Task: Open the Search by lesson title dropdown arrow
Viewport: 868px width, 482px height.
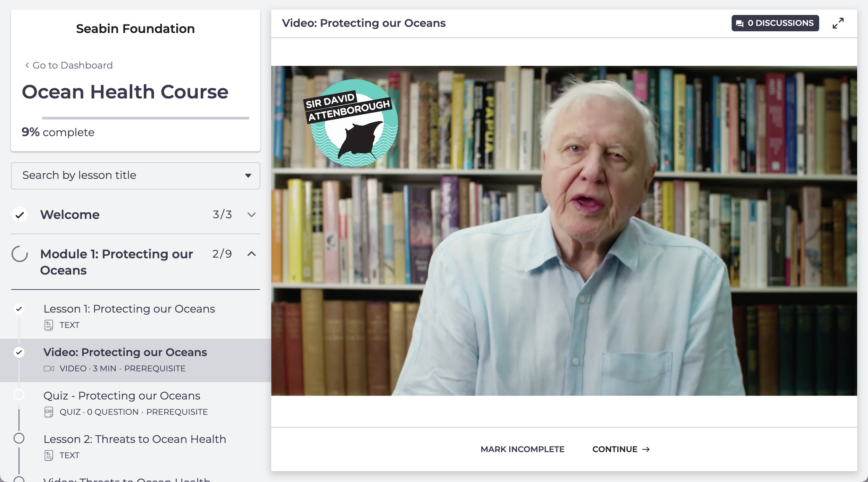Action: click(248, 176)
